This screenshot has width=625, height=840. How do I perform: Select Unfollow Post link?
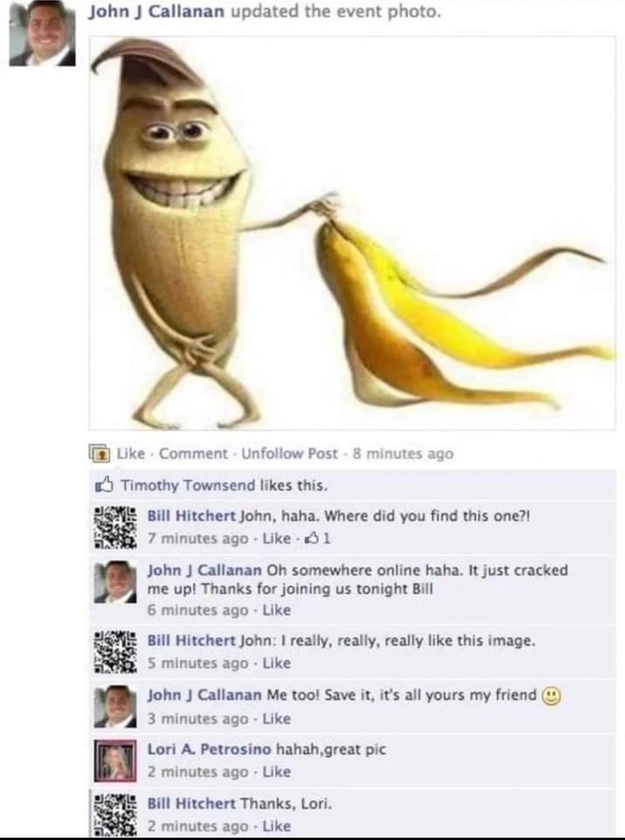click(x=289, y=453)
